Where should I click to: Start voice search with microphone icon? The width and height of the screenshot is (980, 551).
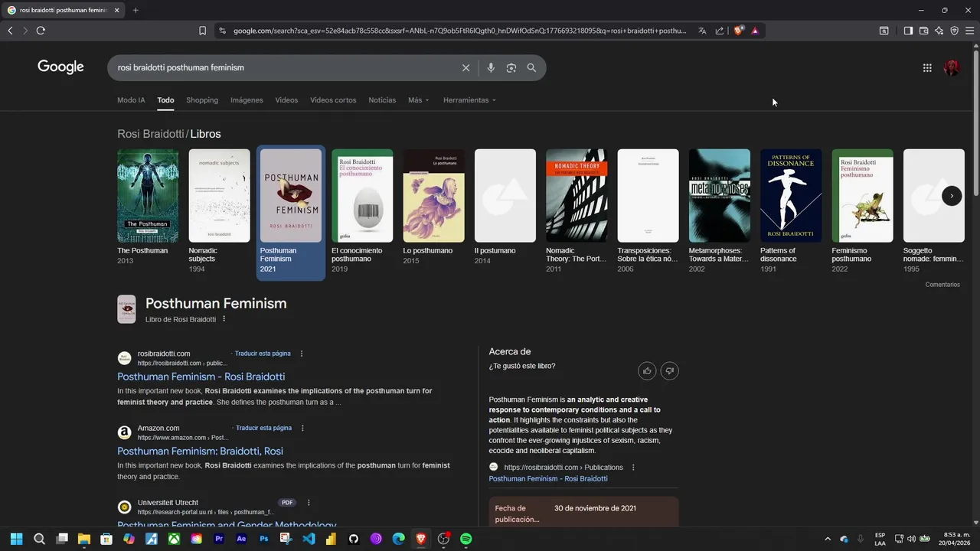[491, 67]
